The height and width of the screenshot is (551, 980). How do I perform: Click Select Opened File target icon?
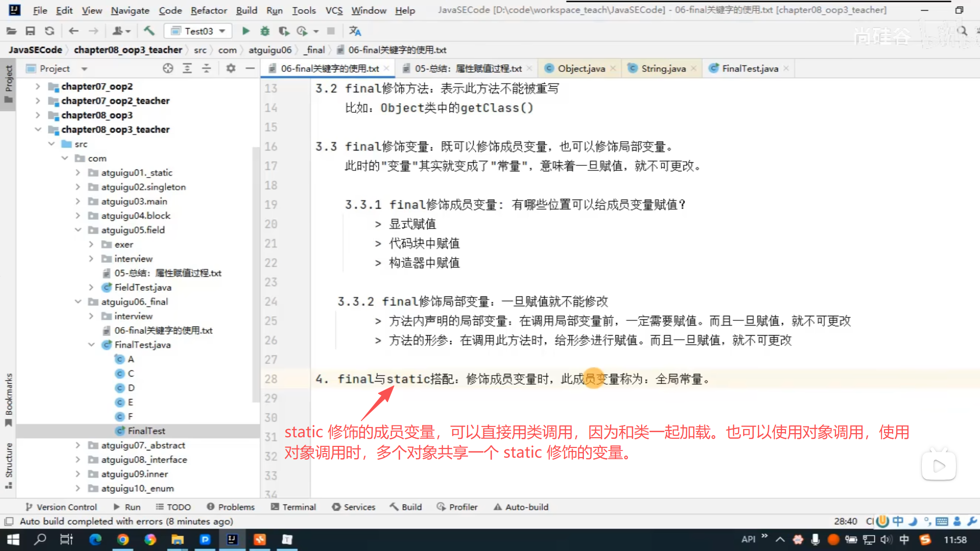pyautogui.click(x=168, y=68)
